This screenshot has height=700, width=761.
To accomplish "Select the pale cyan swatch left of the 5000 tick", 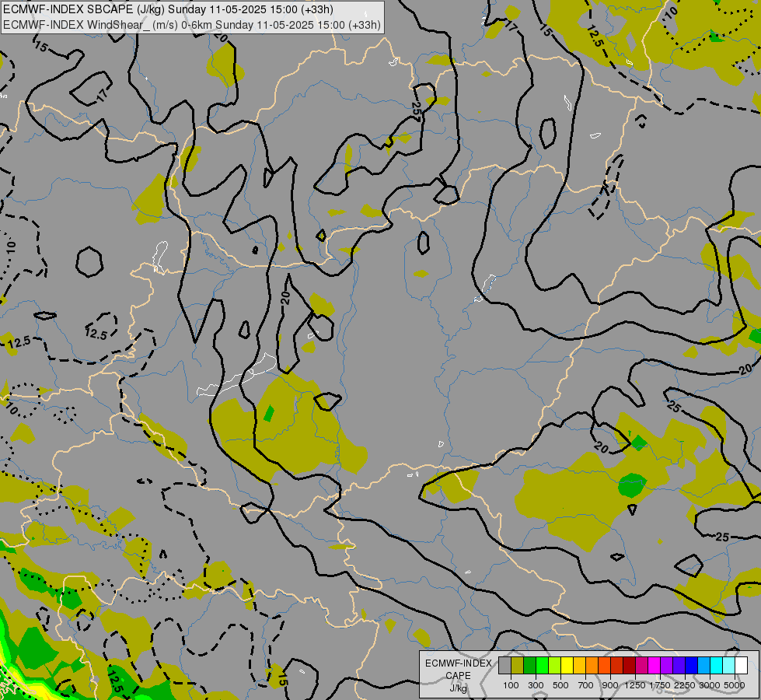I will click(729, 665).
